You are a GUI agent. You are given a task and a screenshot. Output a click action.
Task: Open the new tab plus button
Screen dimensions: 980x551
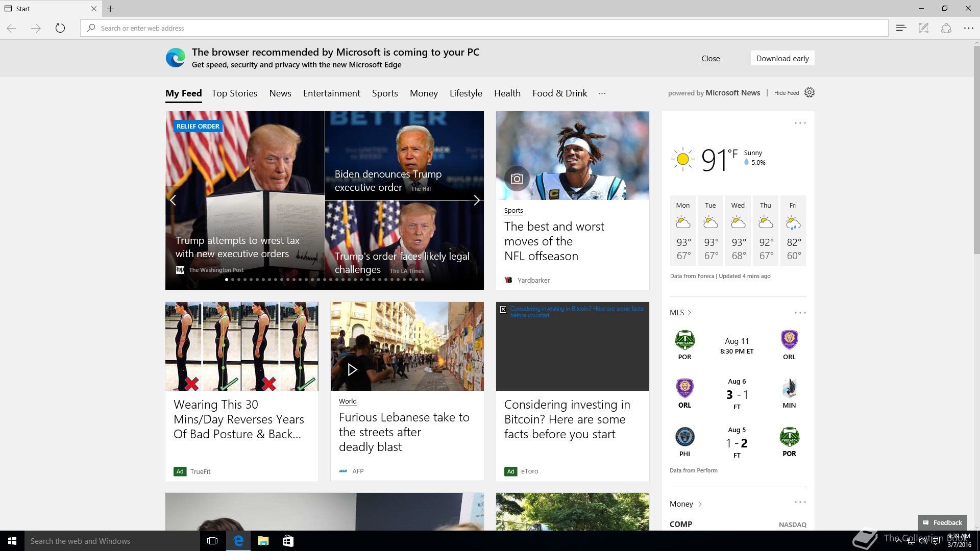(x=110, y=9)
